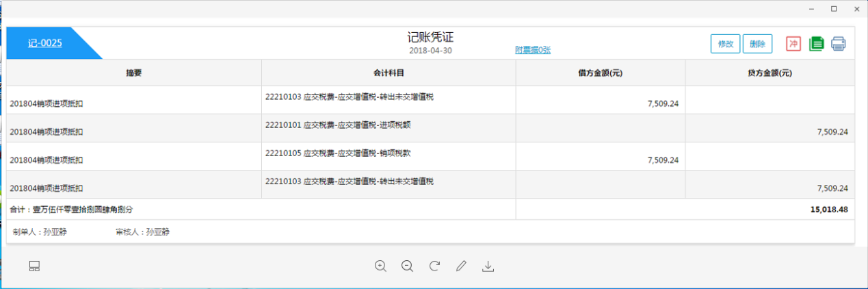Click credit 7,509.24 in 进项税额 row
The height and width of the screenshot is (289, 868).
(x=832, y=132)
